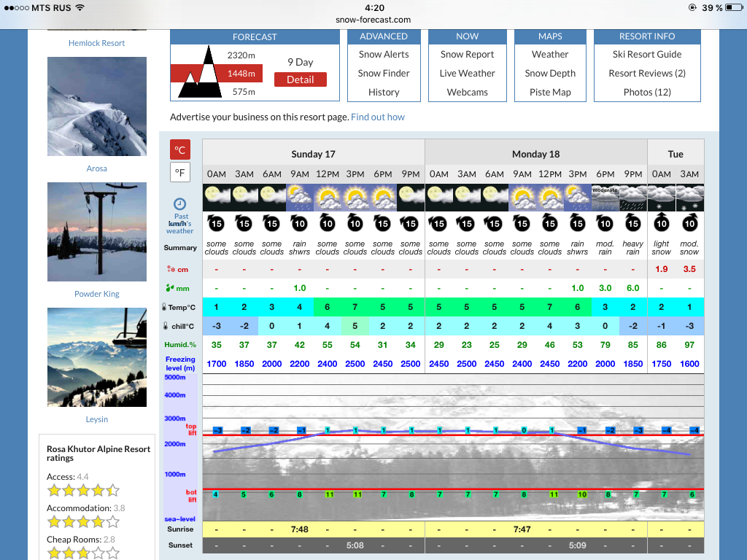Click Monday 3PM rain showers icon

(578, 198)
